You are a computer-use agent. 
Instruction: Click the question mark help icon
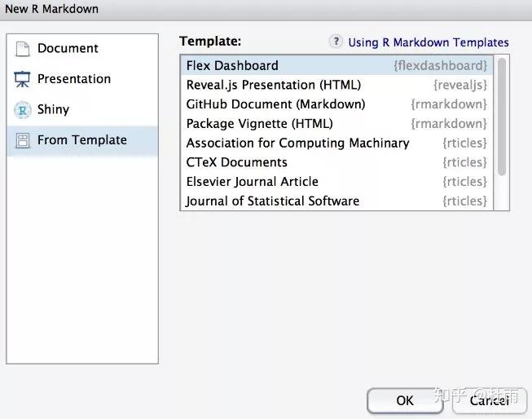[x=336, y=42]
